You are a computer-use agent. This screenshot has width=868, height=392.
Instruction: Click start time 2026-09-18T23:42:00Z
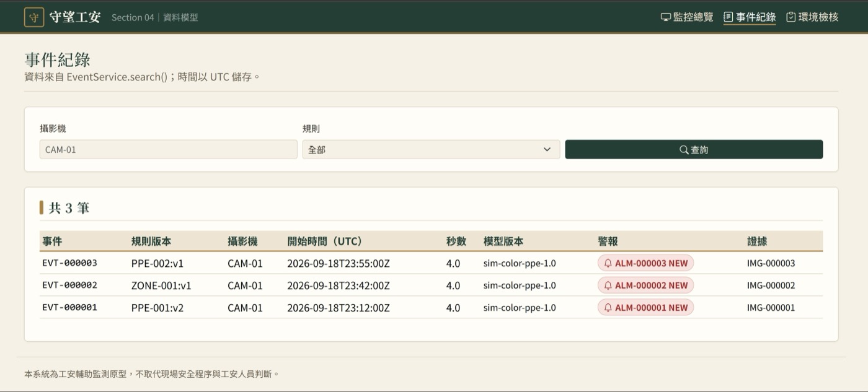(x=339, y=285)
